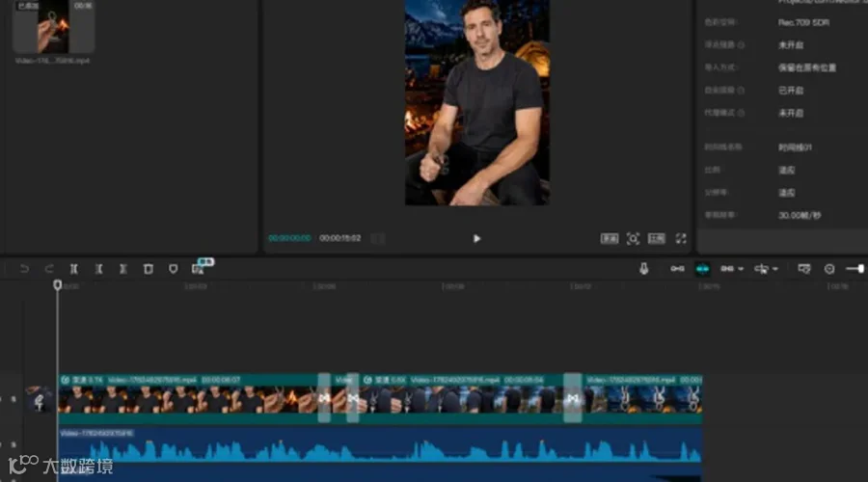Click the current timecode 00:00:00:00
Image resolution: width=868 pixels, height=482 pixels.
pyautogui.click(x=289, y=238)
